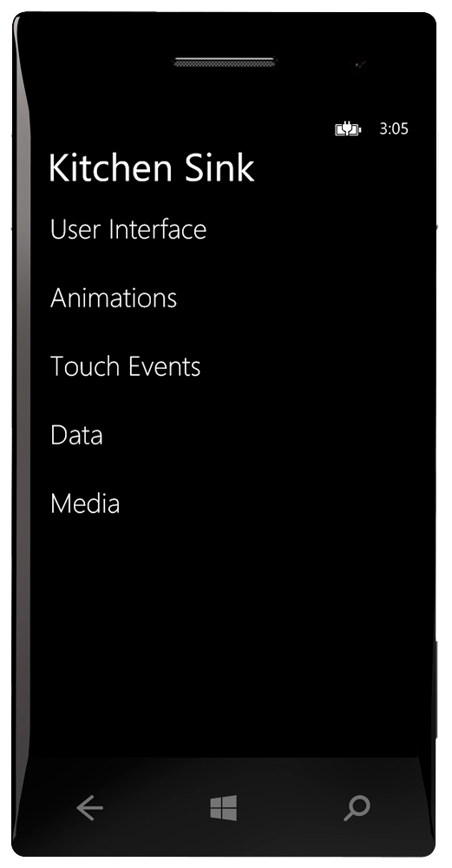Tap the Windows Start logo key

pyautogui.click(x=224, y=807)
